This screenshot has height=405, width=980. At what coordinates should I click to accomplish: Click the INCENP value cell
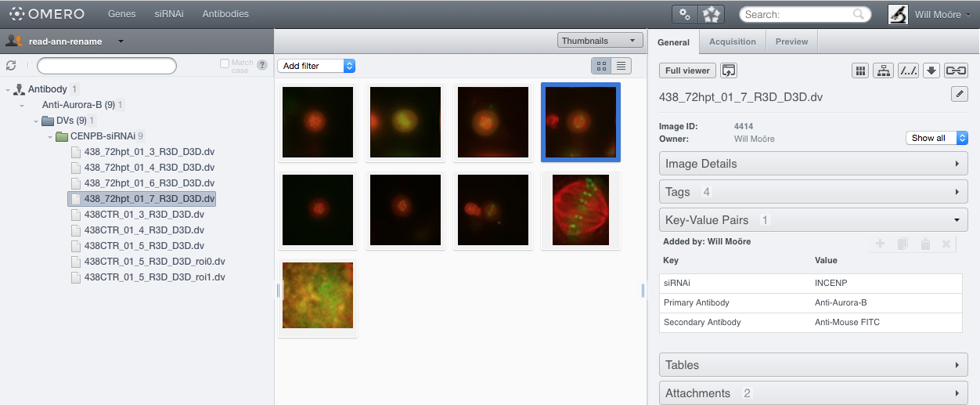(x=886, y=283)
